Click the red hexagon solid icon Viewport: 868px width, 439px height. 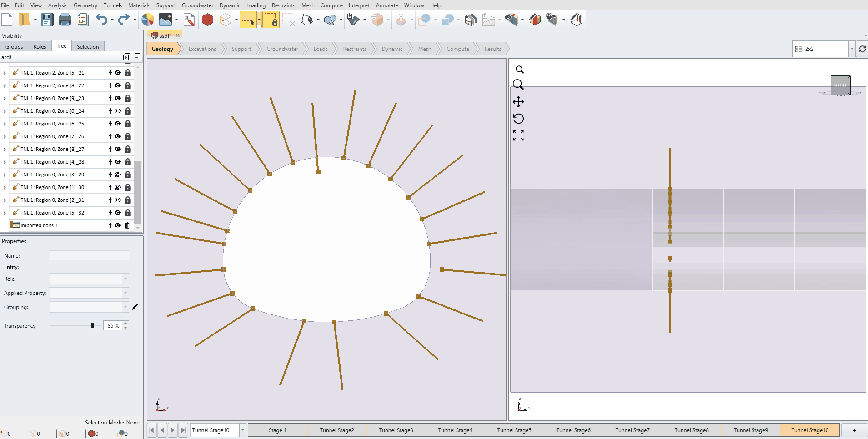(x=207, y=20)
